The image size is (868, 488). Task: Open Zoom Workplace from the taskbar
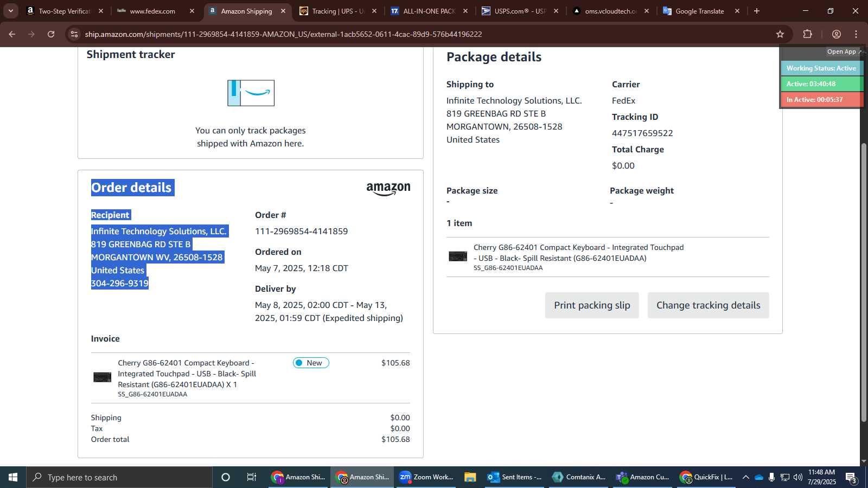[426, 477]
